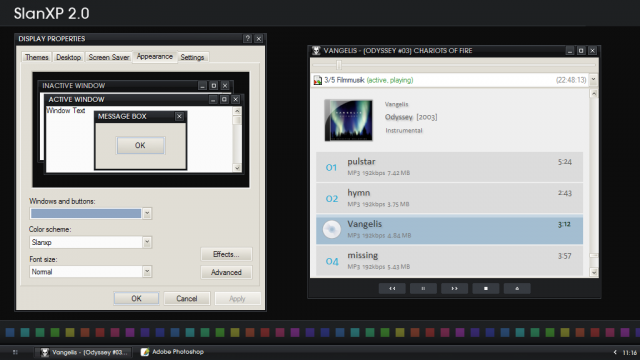Viewport: 640px width, 360px height.
Task: Open the Windows and buttons dropdown
Action: pyautogui.click(x=147, y=213)
